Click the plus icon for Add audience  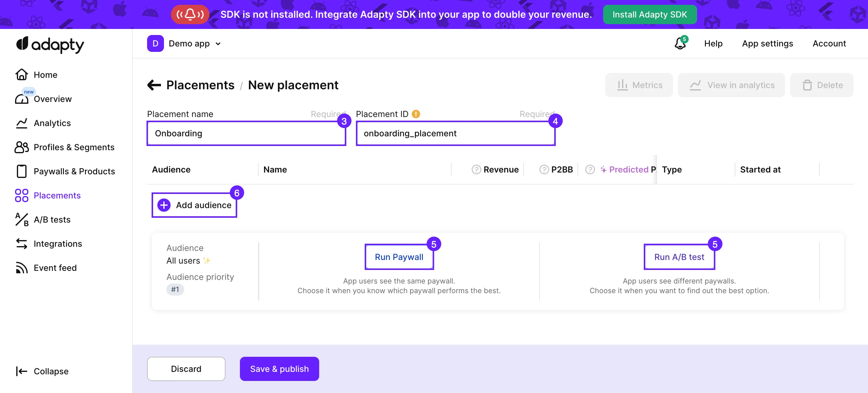point(164,205)
